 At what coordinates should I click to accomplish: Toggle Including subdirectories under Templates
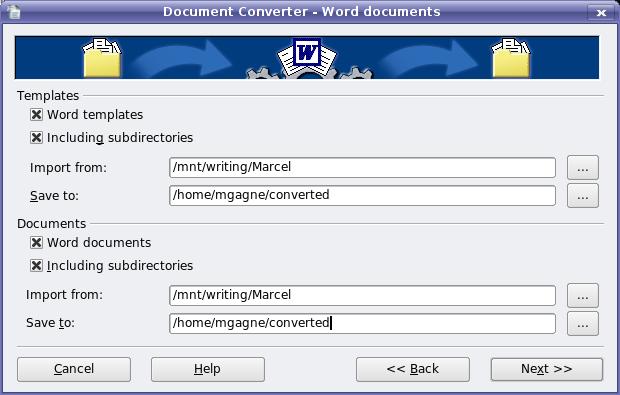click(36, 138)
